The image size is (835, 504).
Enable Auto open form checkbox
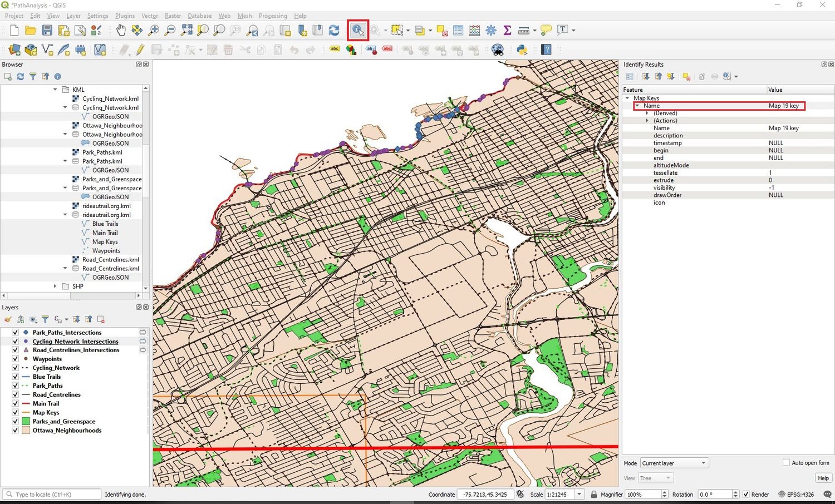pyautogui.click(x=786, y=462)
